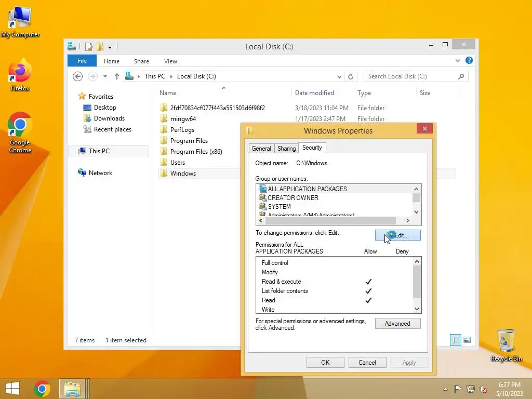Click OK in Windows Properties
532x399 pixels.
coord(325,362)
